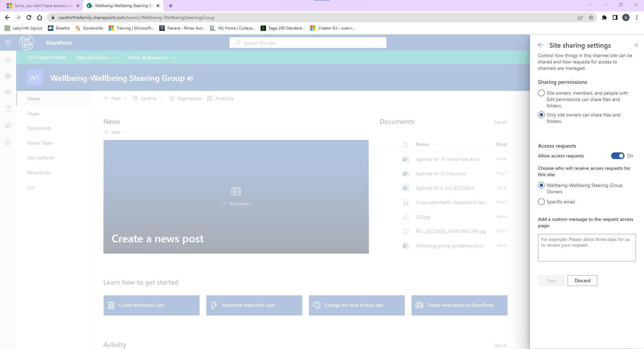Click the Save button
644x349 pixels.
coord(551,281)
